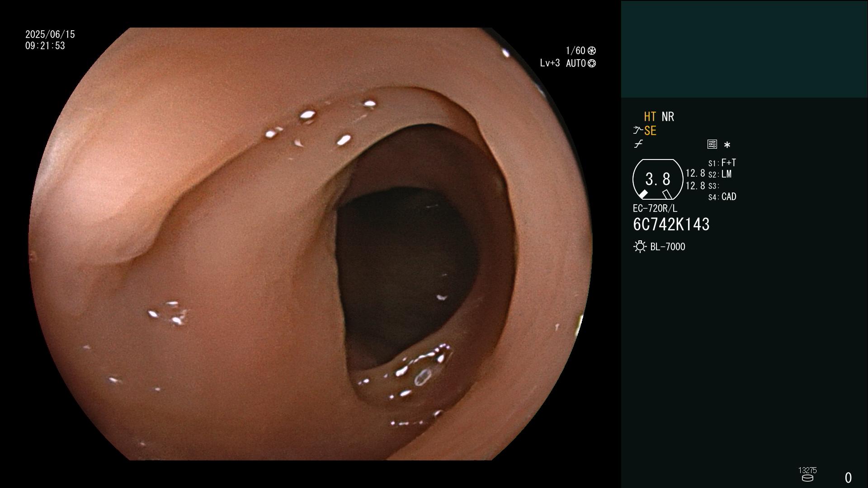Click the S1: F+T switch assignment

[722, 163]
